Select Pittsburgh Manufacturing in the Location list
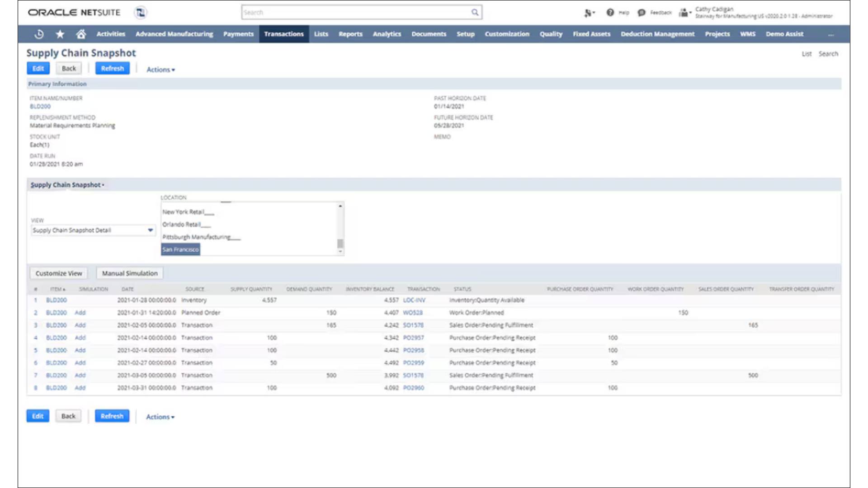Screen dimensions: 868x488 [201, 237]
